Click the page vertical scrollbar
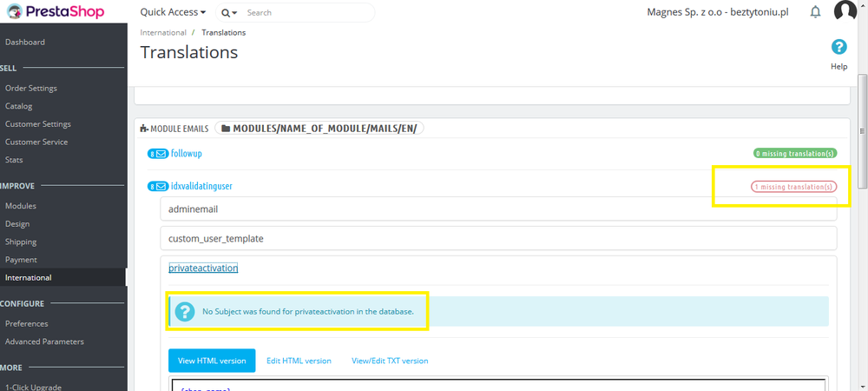 tap(863, 130)
